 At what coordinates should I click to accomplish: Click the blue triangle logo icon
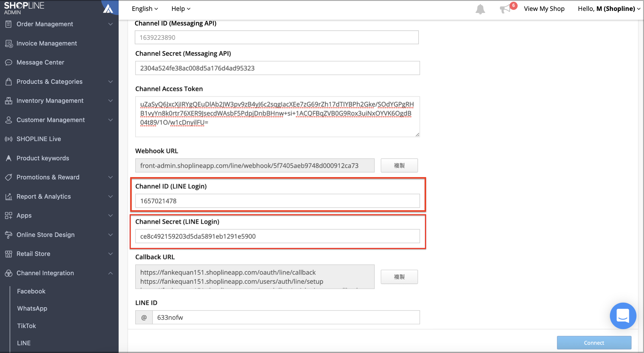pyautogui.click(x=108, y=8)
